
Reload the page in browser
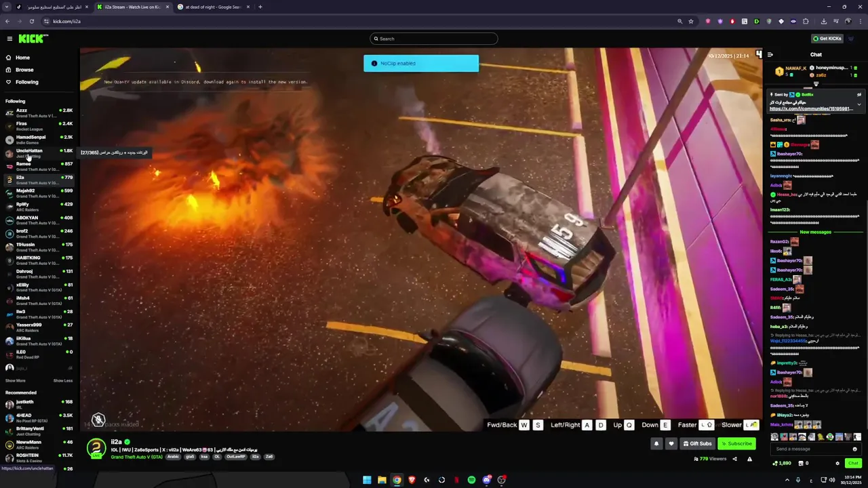(x=31, y=21)
